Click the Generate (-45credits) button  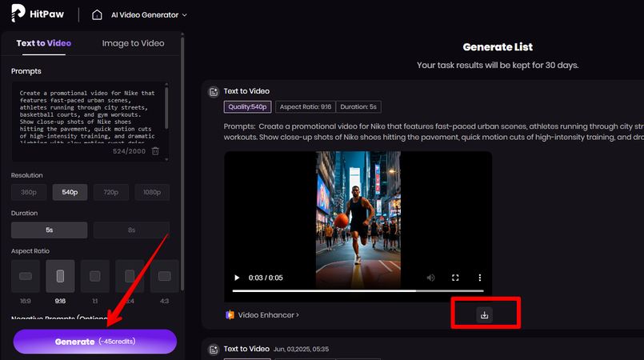(x=95, y=342)
